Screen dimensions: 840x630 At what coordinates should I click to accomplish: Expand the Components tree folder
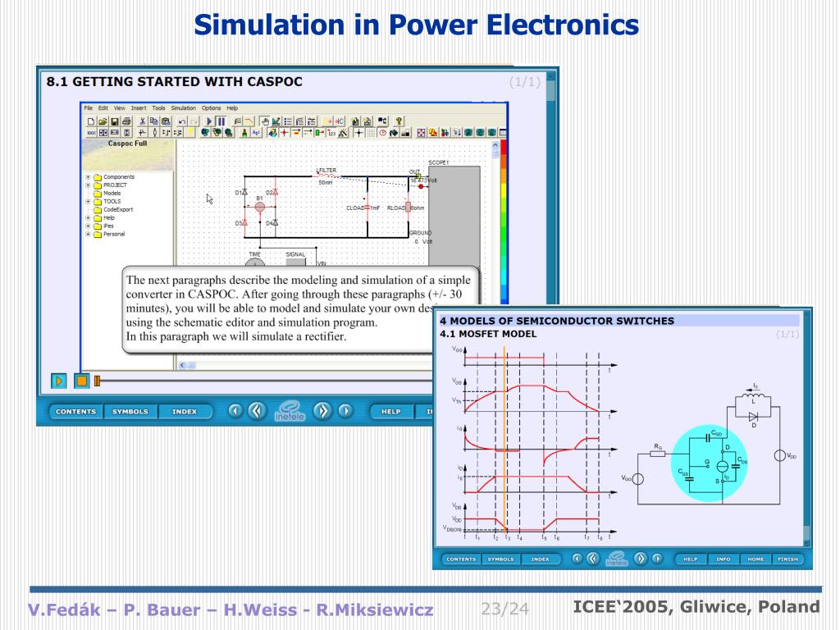tap(88, 177)
